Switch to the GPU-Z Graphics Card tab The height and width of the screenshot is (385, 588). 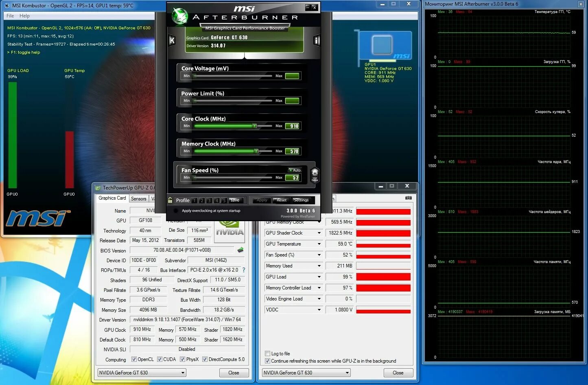click(112, 198)
